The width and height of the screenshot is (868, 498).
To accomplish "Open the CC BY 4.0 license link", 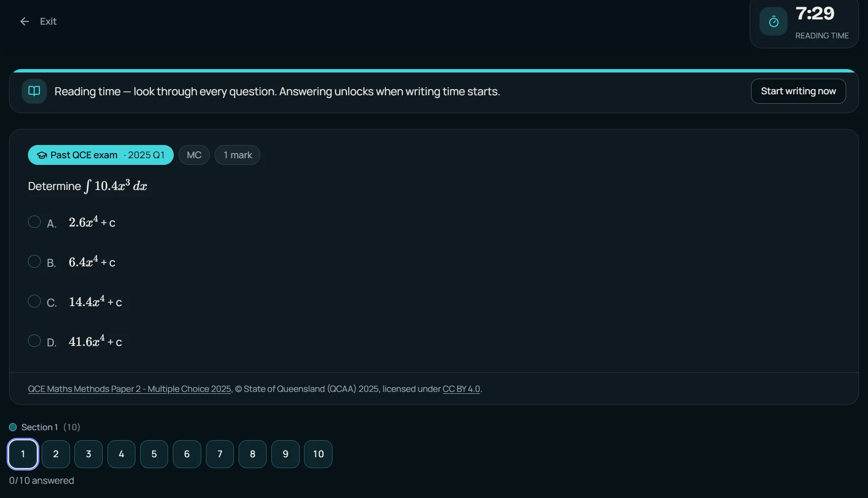I will (461, 389).
